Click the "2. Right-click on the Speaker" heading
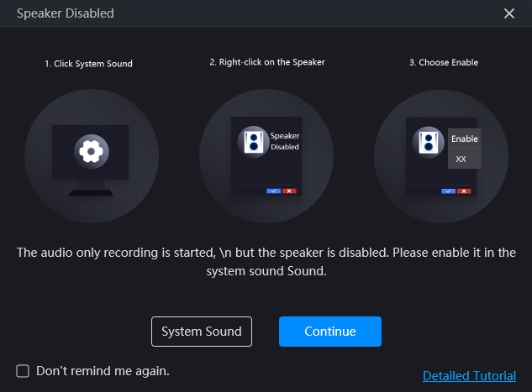 pyautogui.click(x=267, y=62)
